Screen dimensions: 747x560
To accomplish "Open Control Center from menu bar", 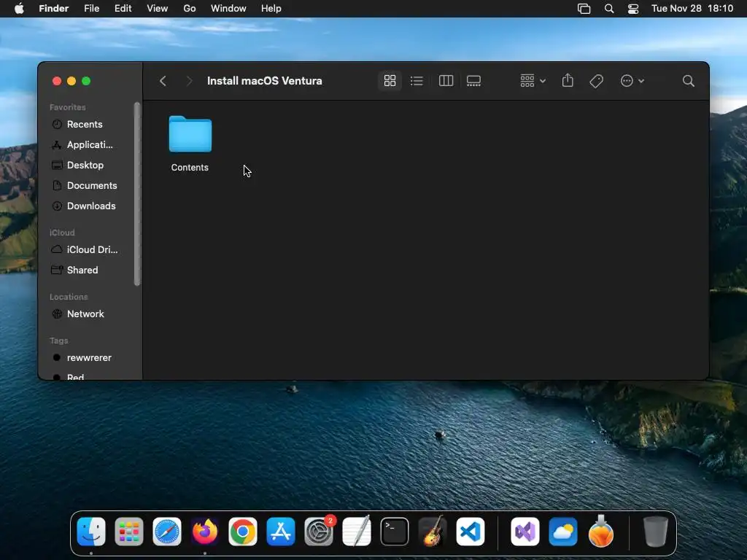I will (x=633, y=9).
